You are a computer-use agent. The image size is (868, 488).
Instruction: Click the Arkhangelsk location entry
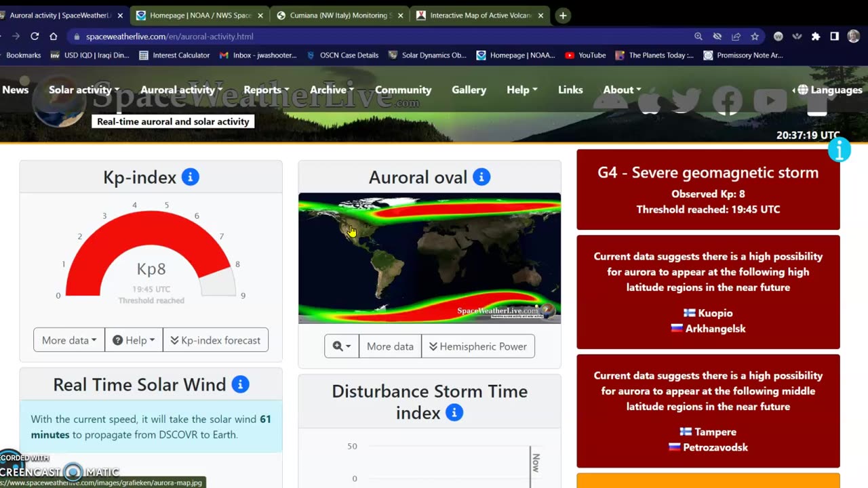point(708,329)
